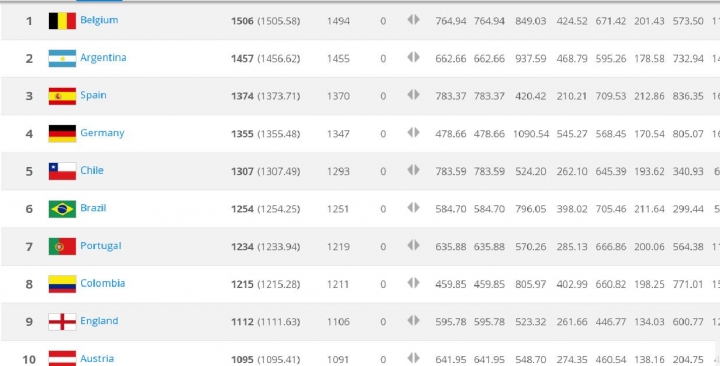The image size is (720, 366).
Task: Click Spain's total points 1374
Action: pos(242,96)
